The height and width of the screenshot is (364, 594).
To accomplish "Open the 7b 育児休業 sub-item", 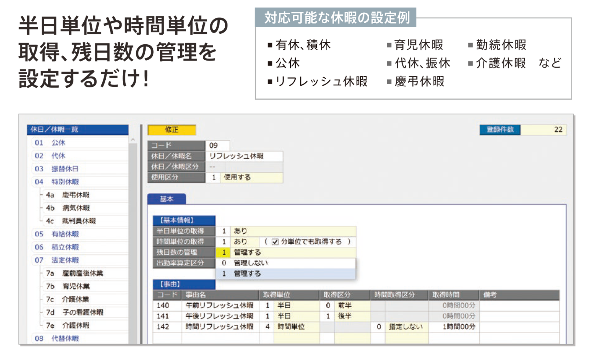I will pyautogui.click(x=85, y=286).
